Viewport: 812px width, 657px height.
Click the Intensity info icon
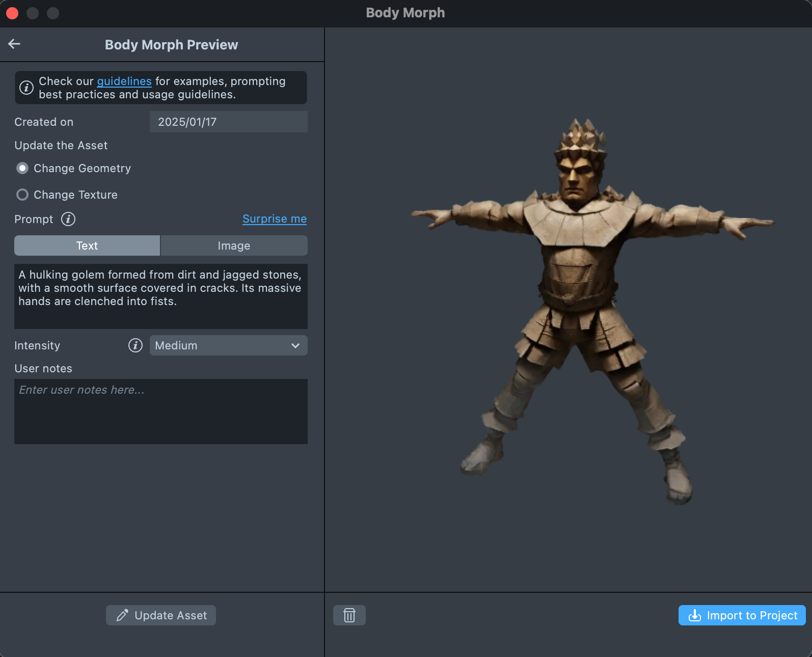(x=136, y=345)
